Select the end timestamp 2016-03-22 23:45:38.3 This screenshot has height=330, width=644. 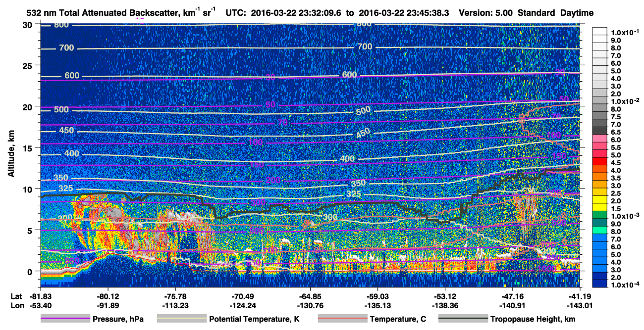pos(403,13)
